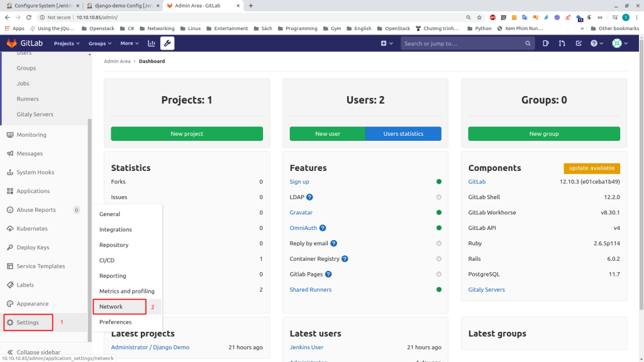This screenshot has width=644, height=362.
Task: Open the Gravatar link
Action: click(301, 212)
